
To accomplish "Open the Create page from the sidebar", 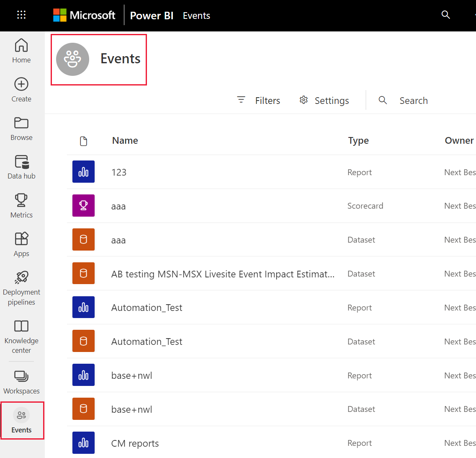I will [x=21, y=90].
